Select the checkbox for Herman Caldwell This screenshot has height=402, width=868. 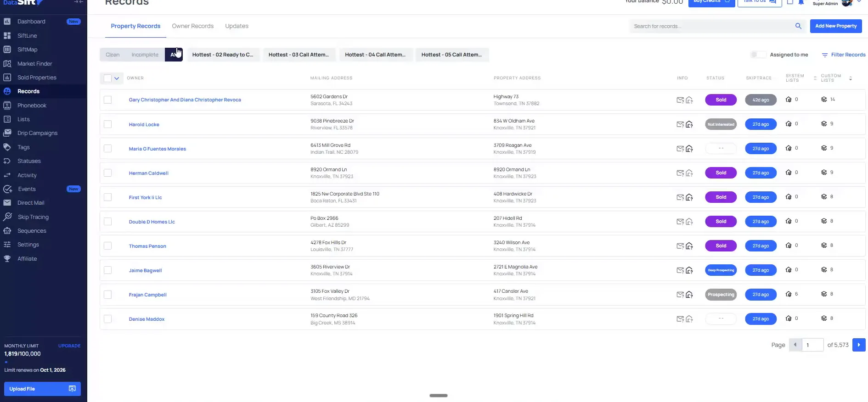108,173
